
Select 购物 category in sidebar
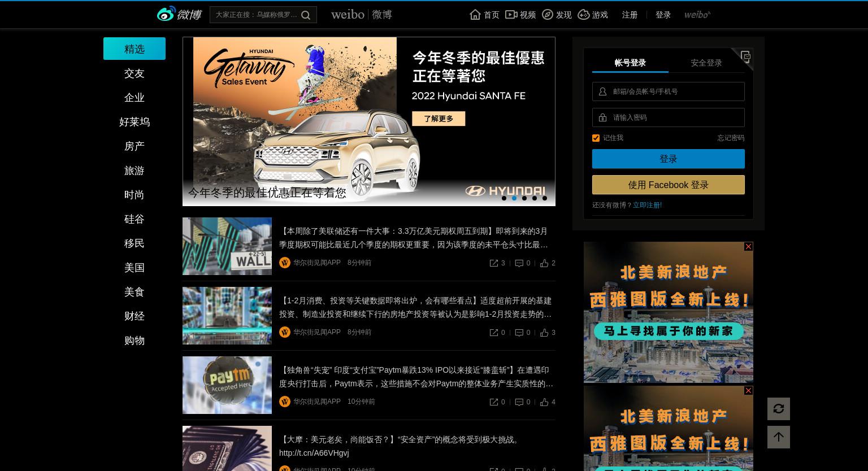[134, 341]
